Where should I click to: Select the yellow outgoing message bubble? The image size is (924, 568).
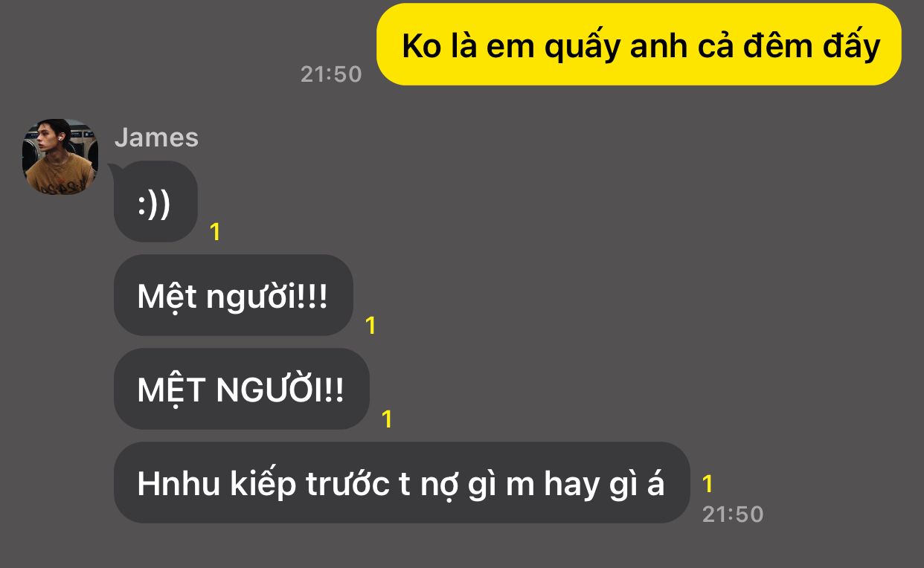click(639, 44)
